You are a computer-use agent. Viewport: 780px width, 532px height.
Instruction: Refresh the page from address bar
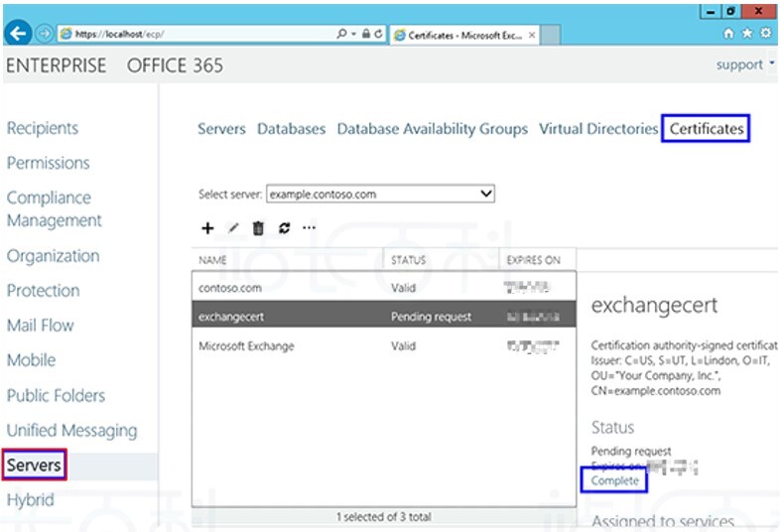click(378, 34)
